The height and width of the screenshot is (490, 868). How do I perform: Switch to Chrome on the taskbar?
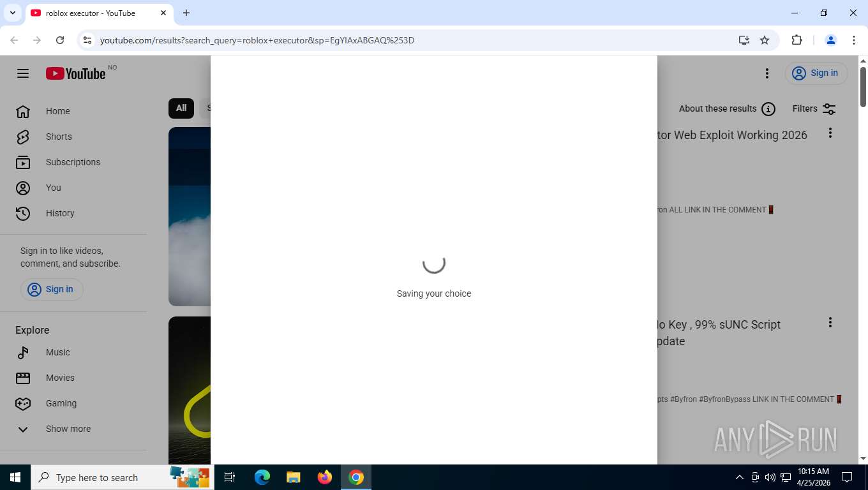pos(356,477)
